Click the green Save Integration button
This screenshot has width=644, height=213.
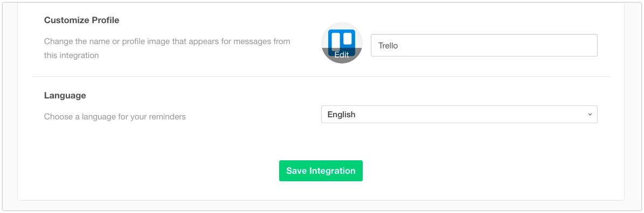pos(321,171)
